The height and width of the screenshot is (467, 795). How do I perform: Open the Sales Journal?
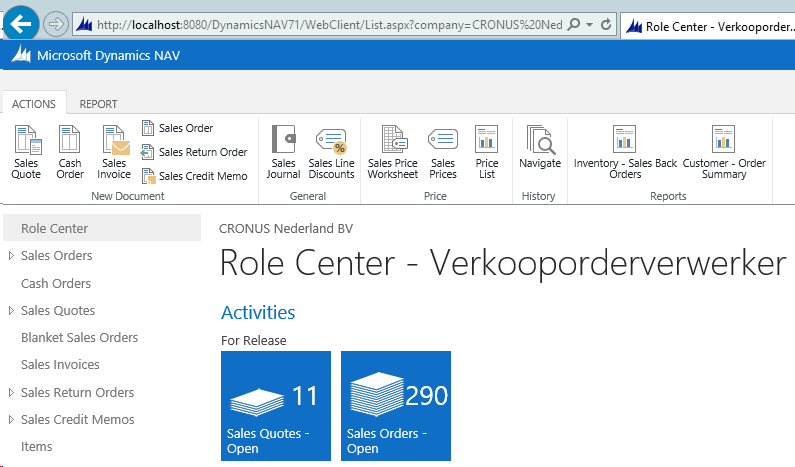pyautogui.click(x=283, y=152)
